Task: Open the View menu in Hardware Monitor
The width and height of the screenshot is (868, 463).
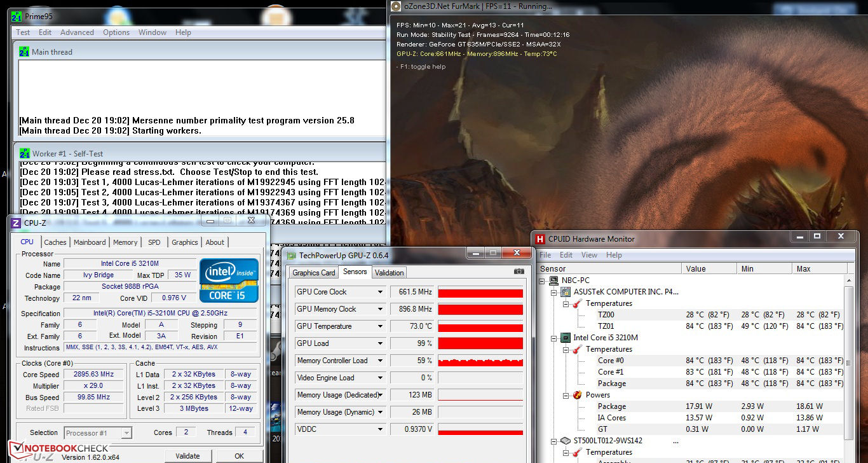Action: 589,255
